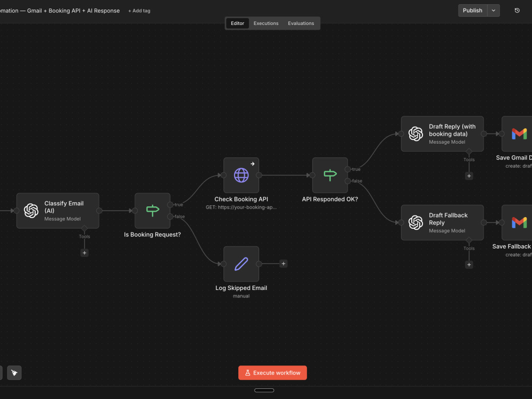Click the Check Booking API globe icon

[241, 175]
